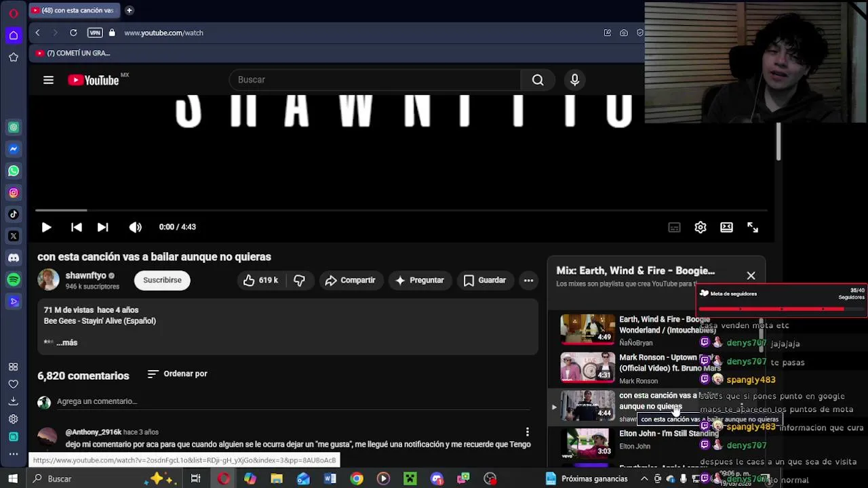This screenshot has height=488, width=868.
Task: Toggle theater mode on the player
Action: pos(726,228)
